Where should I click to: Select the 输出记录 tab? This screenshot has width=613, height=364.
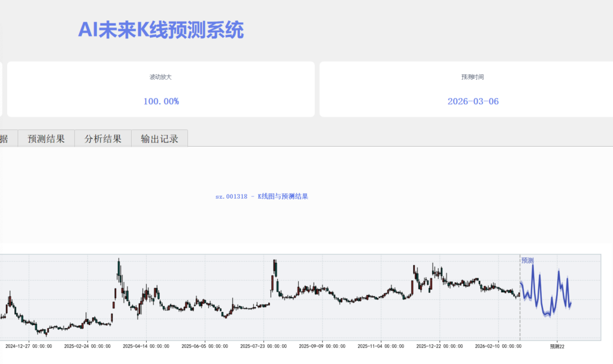159,138
